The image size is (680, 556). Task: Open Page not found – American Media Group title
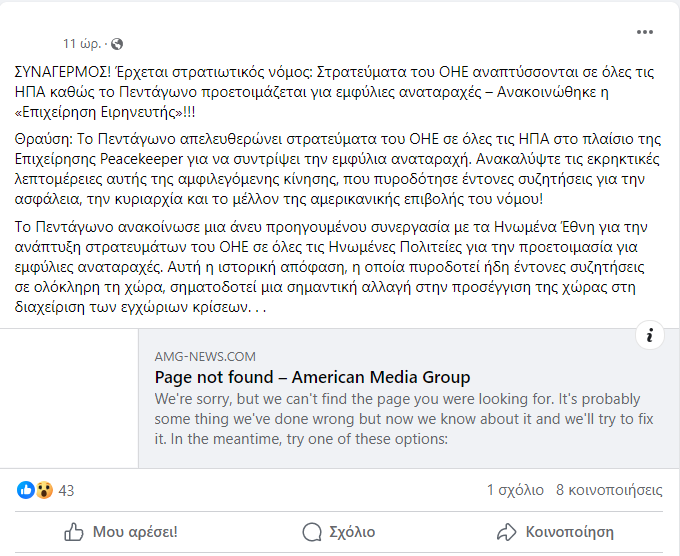click(312, 377)
